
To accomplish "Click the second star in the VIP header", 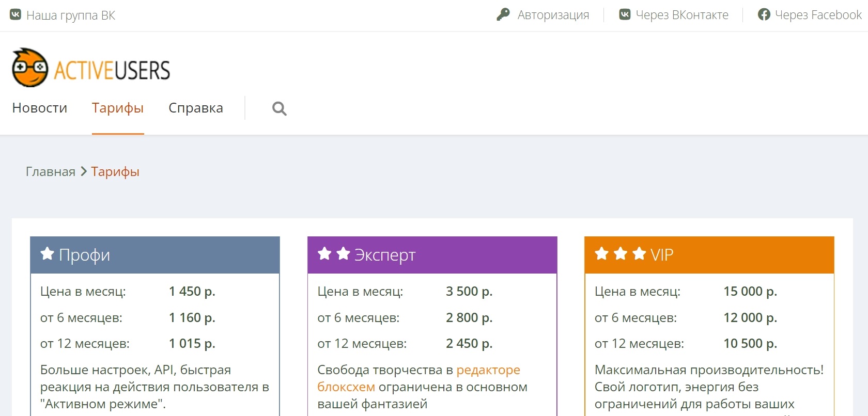I will (x=621, y=253).
